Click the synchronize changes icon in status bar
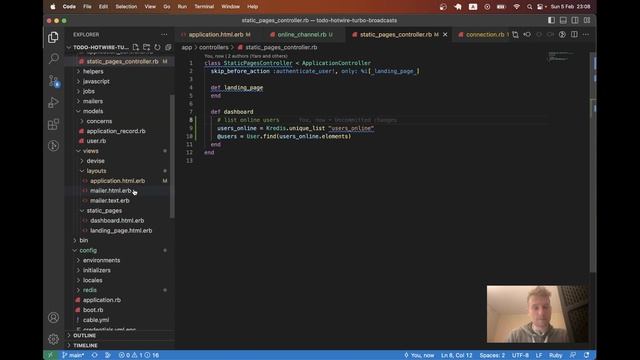The width and height of the screenshot is (640, 360). pos(95,355)
